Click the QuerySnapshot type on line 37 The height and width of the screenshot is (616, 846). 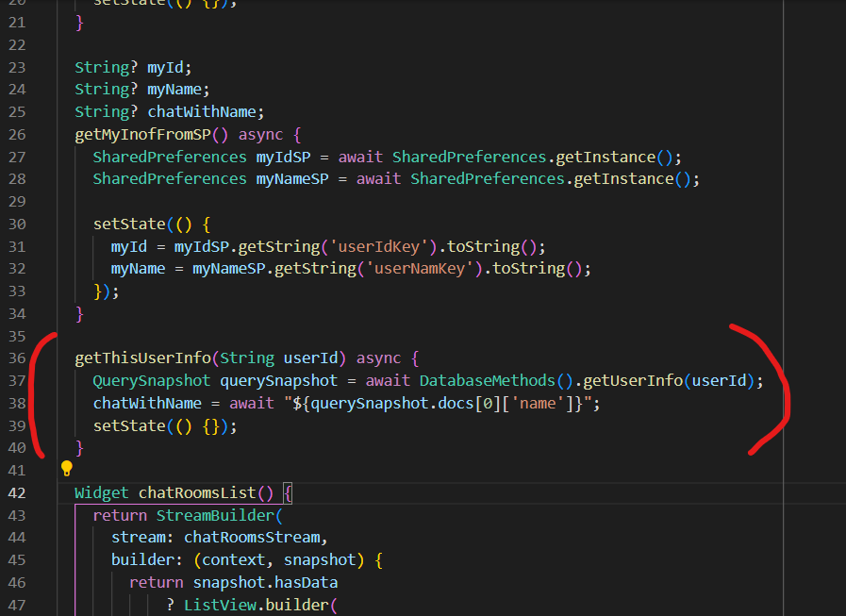(x=152, y=381)
